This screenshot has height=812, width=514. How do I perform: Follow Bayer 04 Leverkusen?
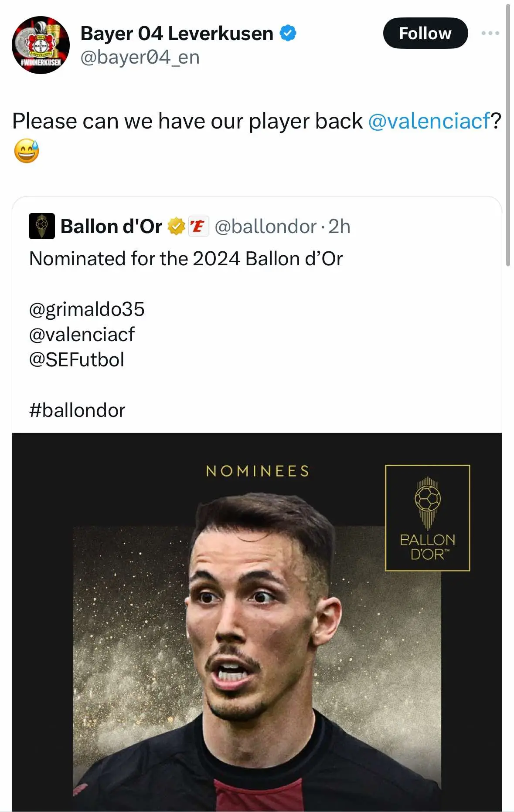click(x=425, y=33)
